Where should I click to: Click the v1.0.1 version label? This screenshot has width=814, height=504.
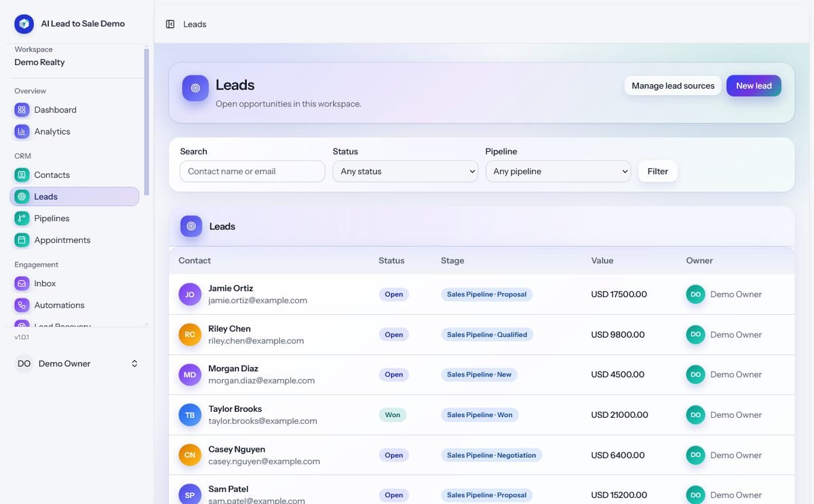[22, 336]
